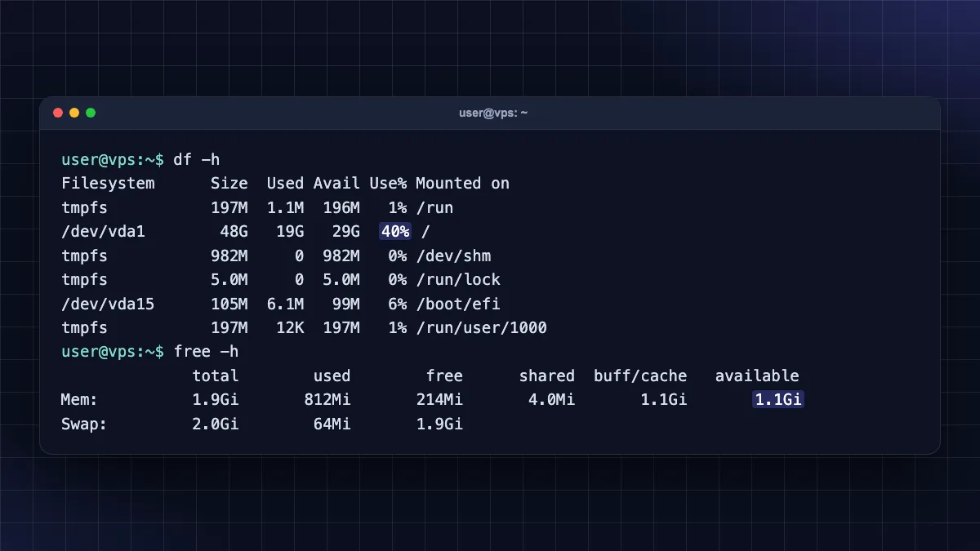Click the 'buff/cache' column header
Screen dimensions: 980x551
click(x=640, y=376)
